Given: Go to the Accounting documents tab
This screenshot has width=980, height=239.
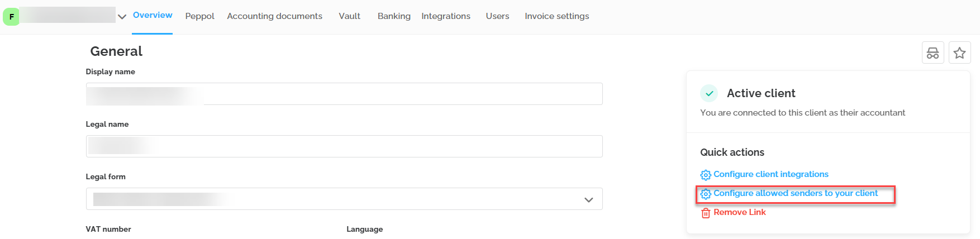Looking at the screenshot, I should coord(274,16).
